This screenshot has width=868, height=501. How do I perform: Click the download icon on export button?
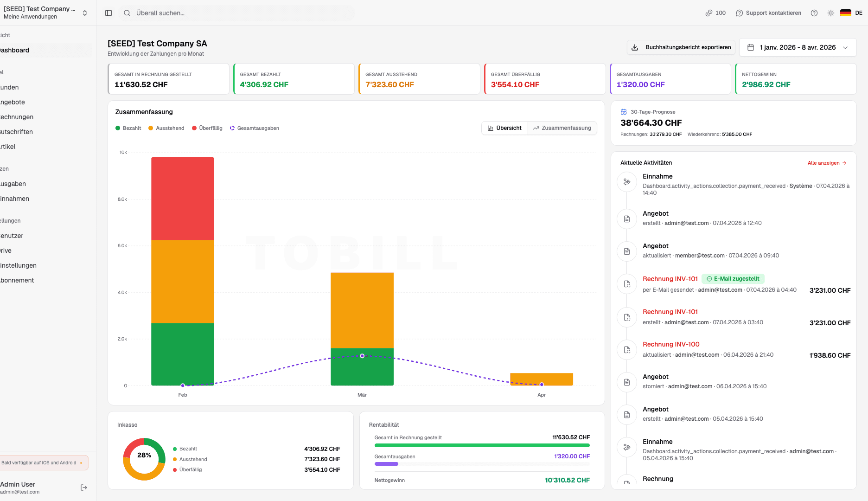(634, 47)
